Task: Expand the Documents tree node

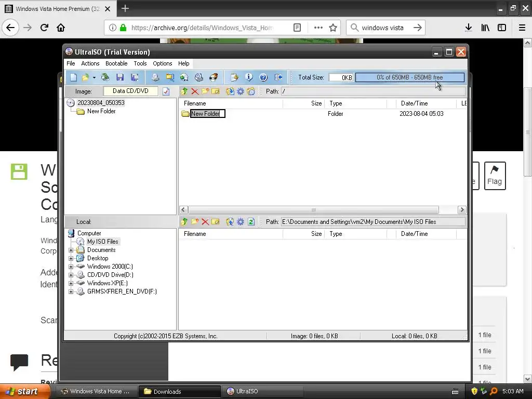Action: [x=71, y=250]
